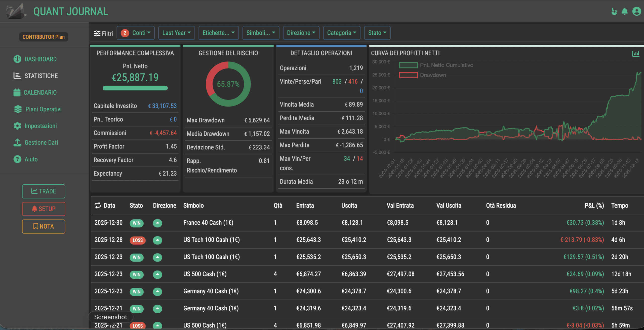The height and width of the screenshot is (330, 644).
Task: Click the green PnL Netto progress bar
Action: pyautogui.click(x=135, y=88)
